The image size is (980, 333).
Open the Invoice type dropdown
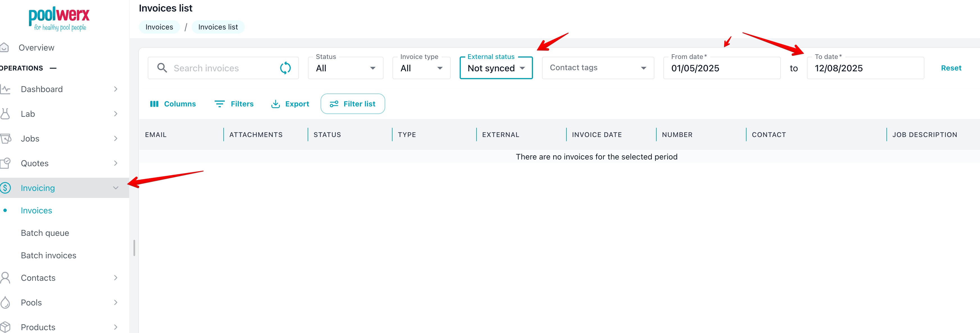pos(421,68)
